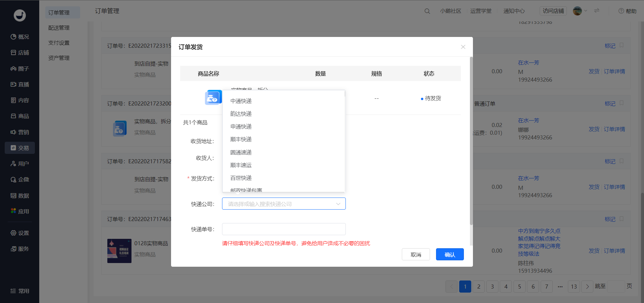Toggle the 标记 flag on first order
The height and width of the screenshot is (303, 644).
point(621,45)
